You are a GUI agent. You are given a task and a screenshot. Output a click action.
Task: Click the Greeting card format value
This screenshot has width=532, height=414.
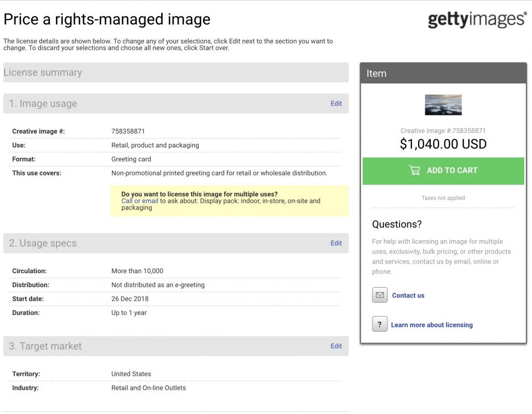click(131, 159)
